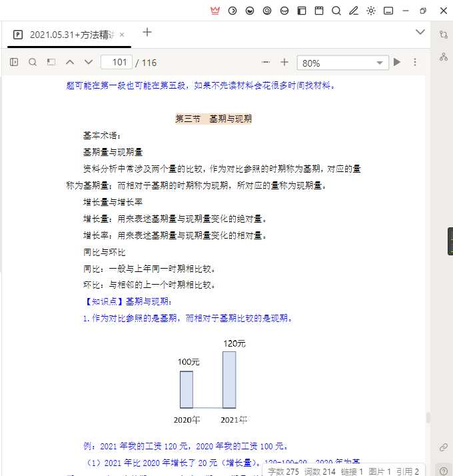Viewport: 453px width, 476px height.
Task: Click the page number field showing 101
Action: [117, 62]
